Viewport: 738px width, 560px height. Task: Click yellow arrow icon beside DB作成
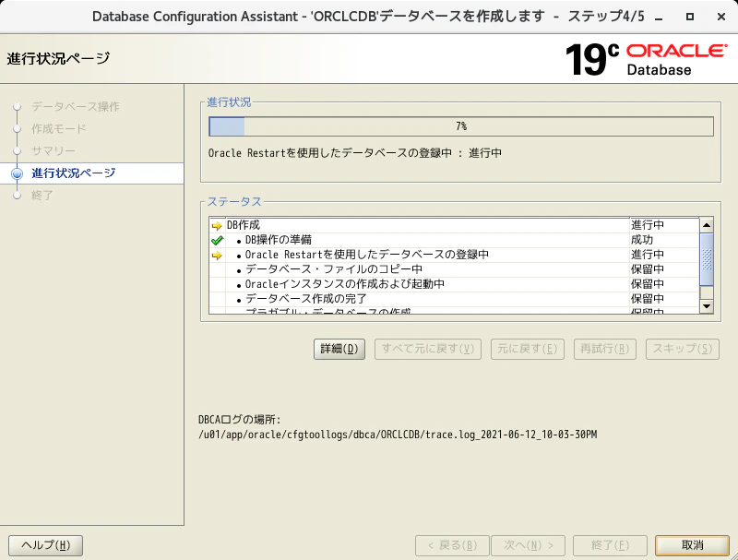point(217,225)
